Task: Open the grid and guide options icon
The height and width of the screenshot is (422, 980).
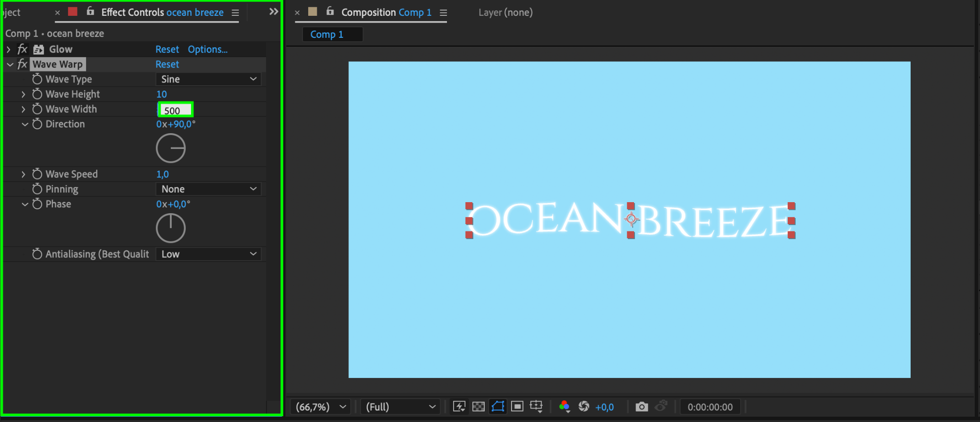Action: (x=536, y=407)
